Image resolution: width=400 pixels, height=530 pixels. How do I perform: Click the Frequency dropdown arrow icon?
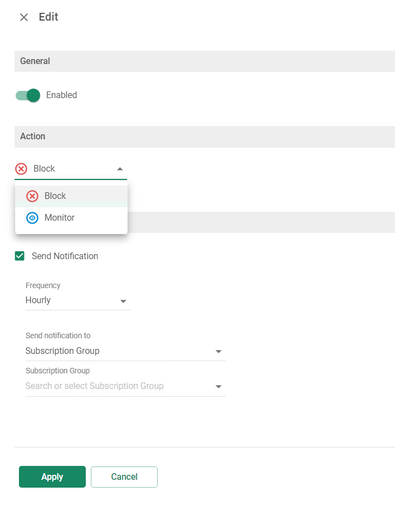(123, 301)
